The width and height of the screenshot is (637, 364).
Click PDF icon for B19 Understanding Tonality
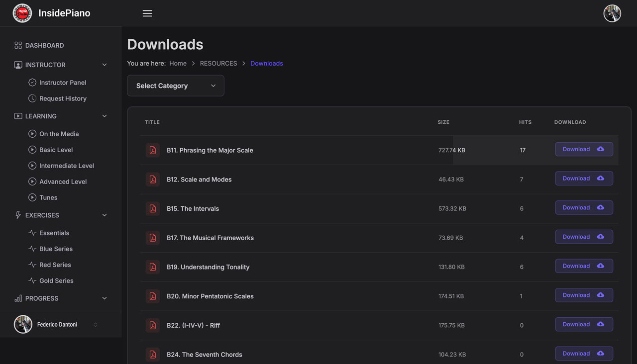pos(153,267)
